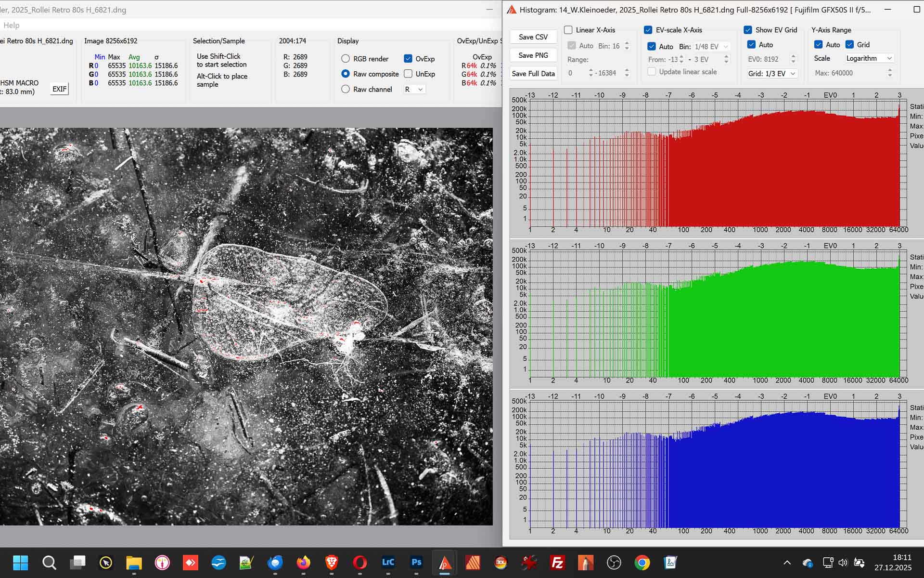Open the Raw channel R dropdown
This screenshot has width=924, height=578.
[x=414, y=89]
